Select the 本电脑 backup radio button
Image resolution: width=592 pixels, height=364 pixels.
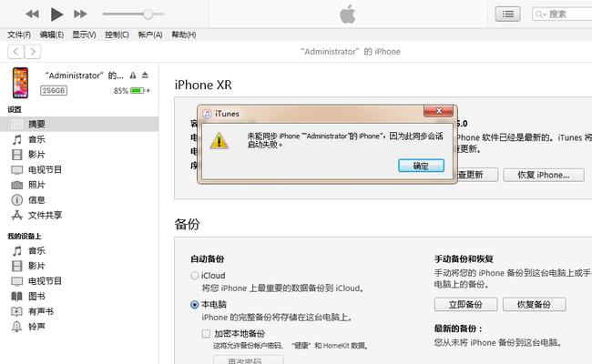(x=194, y=305)
